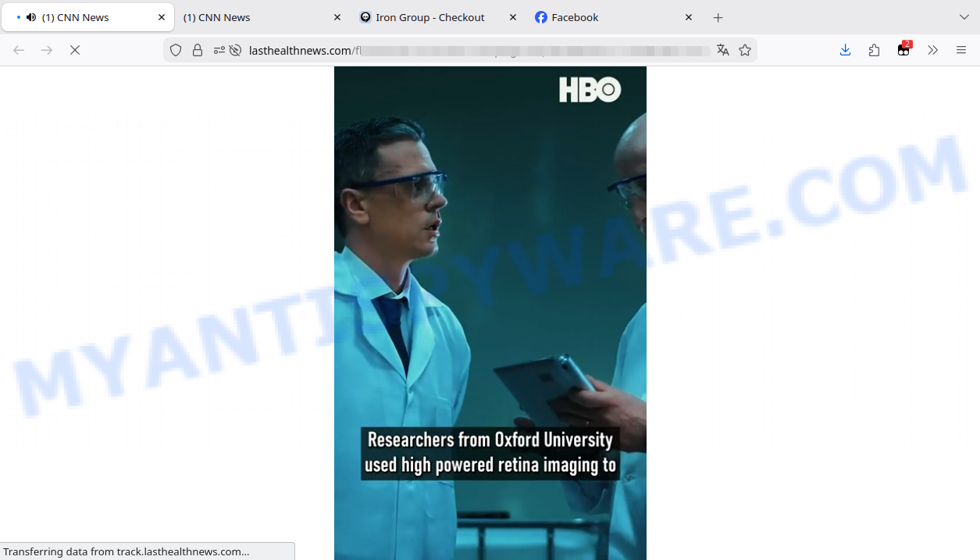Viewport: 980px width, 560px height.
Task: Click the Translate page icon
Action: pos(722,50)
